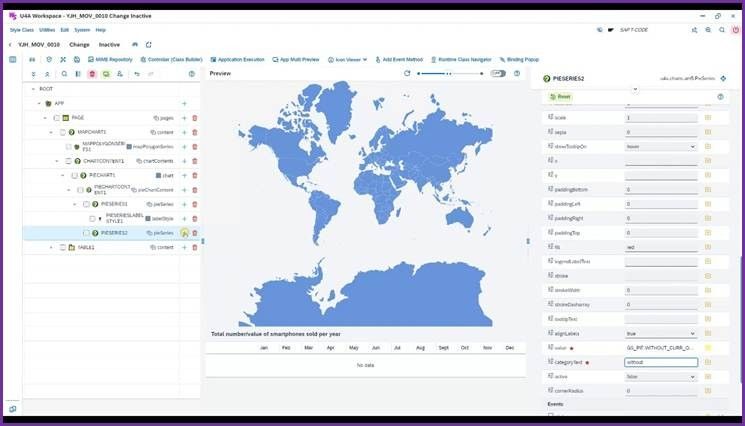Image resolution: width=745 pixels, height=426 pixels.
Task: Check the PIESERIES1 row checkbox
Action: 86,204
